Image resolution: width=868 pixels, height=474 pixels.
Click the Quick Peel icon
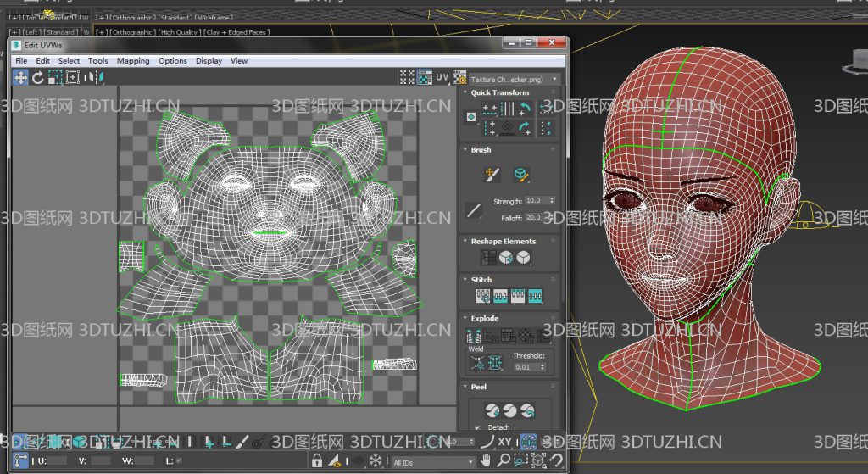[x=492, y=409]
